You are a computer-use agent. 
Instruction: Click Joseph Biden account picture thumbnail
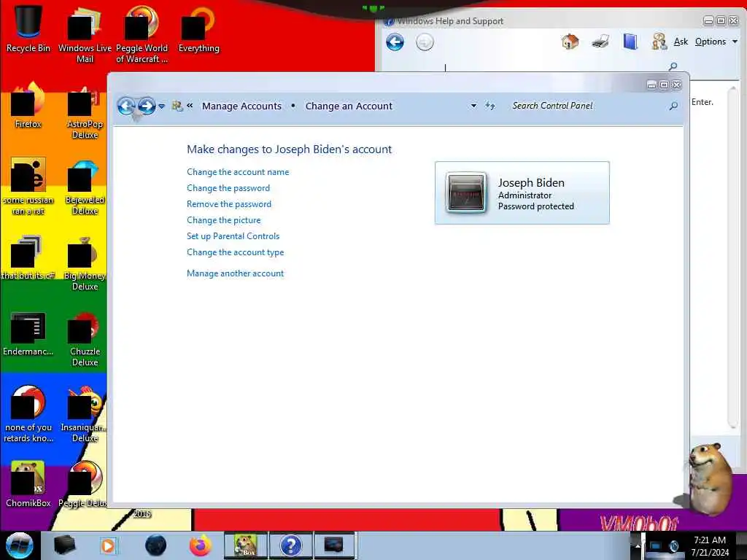pyautogui.click(x=466, y=192)
